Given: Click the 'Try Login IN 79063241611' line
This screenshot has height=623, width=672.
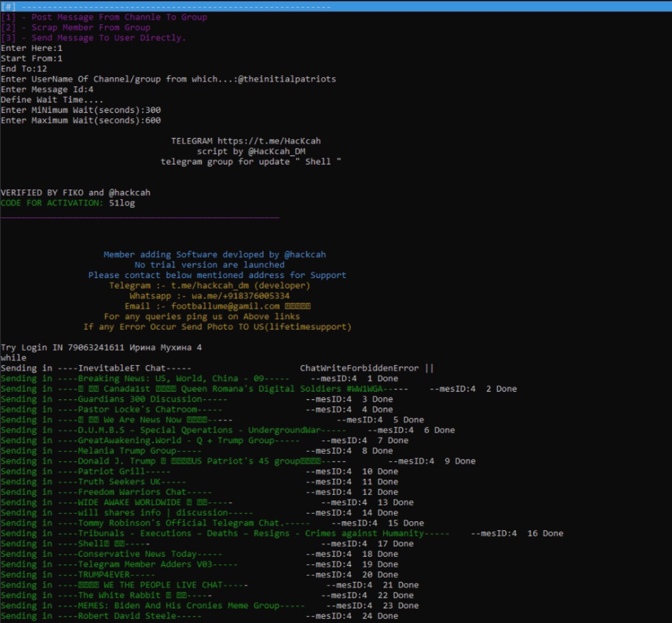Looking at the screenshot, I should (101, 347).
